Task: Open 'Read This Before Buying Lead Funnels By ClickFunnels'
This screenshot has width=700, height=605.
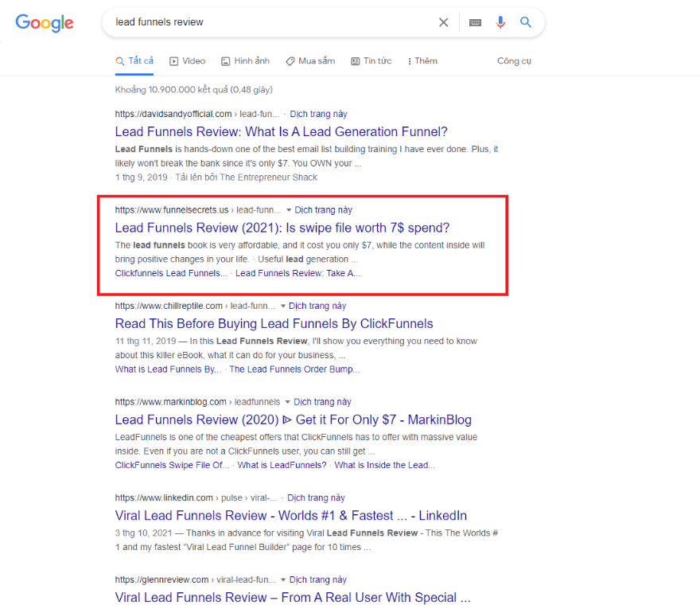Action: pyautogui.click(x=274, y=323)
